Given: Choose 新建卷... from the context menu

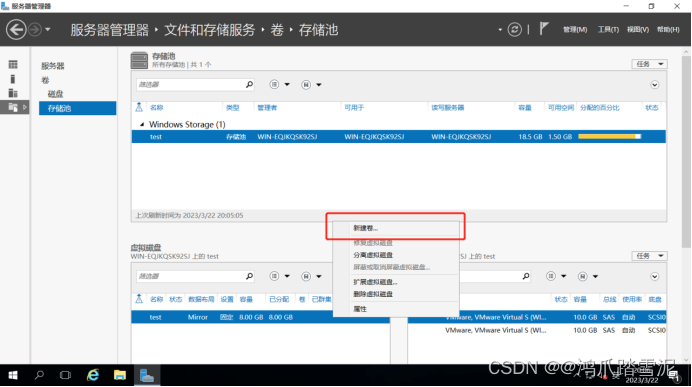Looking at the screenshot, I should (396, 228).
